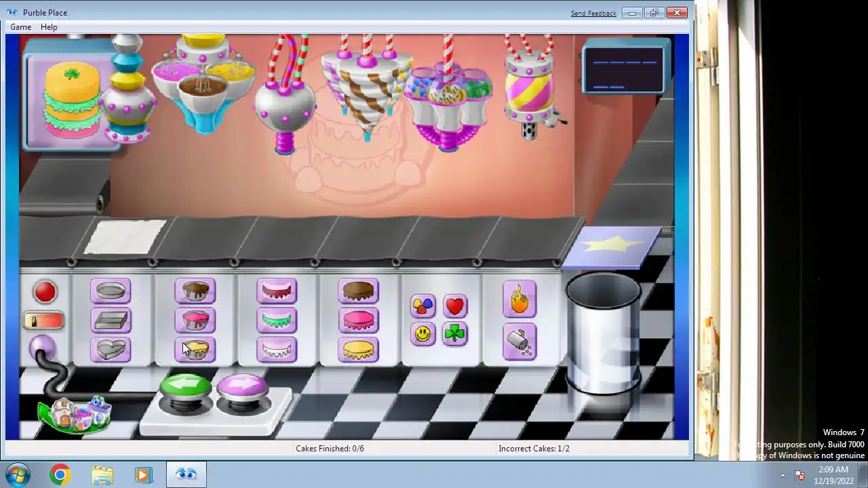Open Windows Media Player from taskbar
The image size is (868, 488).
click(143, 474)
